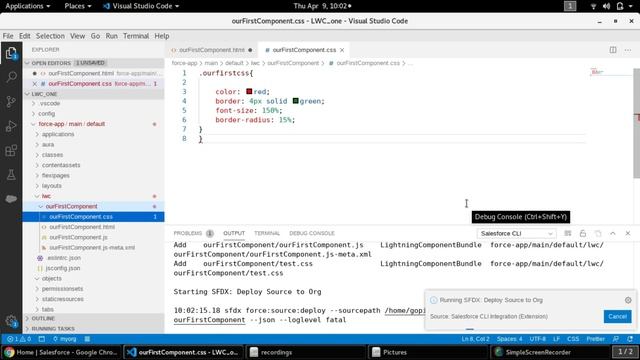640x360 pixels.
Task: Open the Salesforce CLI output channel dropdown
Action: click(x=516, y=233)
